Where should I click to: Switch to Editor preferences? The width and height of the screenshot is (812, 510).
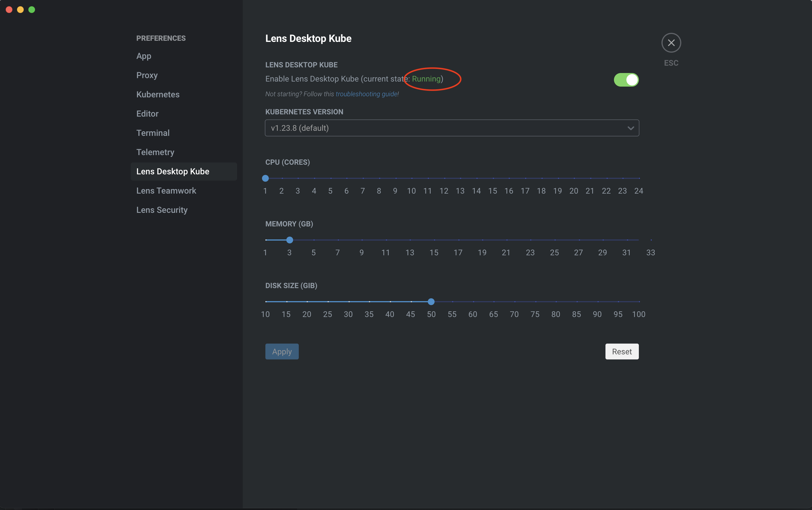pyautogui.click(x=147, y=114)
